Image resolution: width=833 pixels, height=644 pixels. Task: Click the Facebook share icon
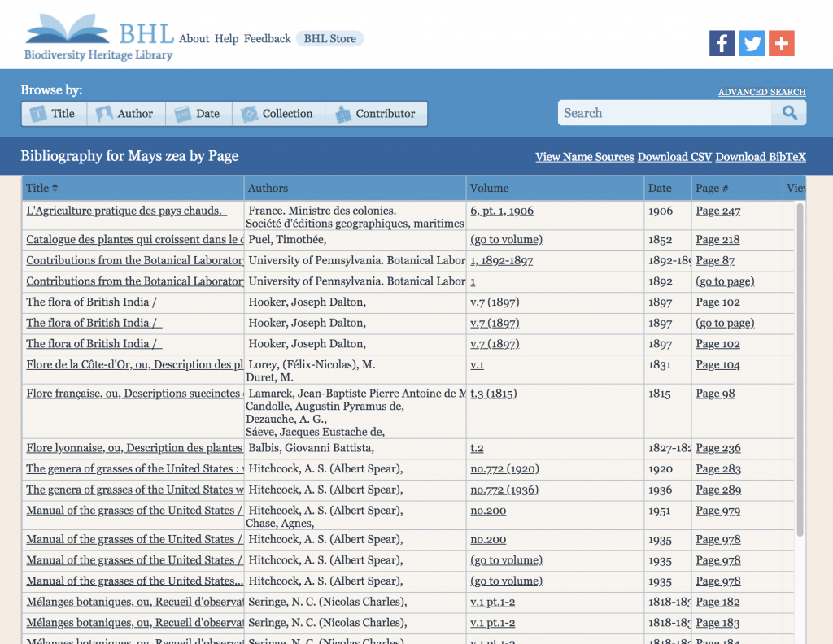pos(722,42)
